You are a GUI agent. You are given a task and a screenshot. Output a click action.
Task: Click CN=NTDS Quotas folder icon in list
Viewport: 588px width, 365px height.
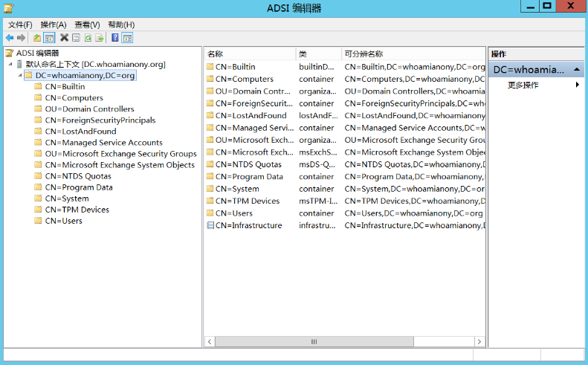tap(210, 164)
